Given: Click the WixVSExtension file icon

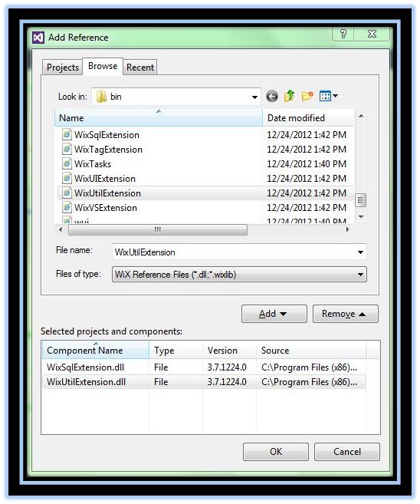Looking at the screenshot, I should pyautogui.click(x=67, y=207).
